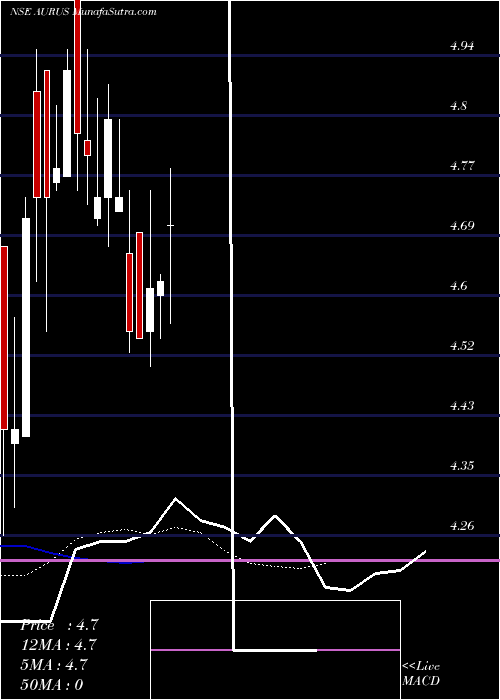This screenshot has height=700, width=500.
Task: Click the 4.69 price axis label
Action: pos(462,226)
